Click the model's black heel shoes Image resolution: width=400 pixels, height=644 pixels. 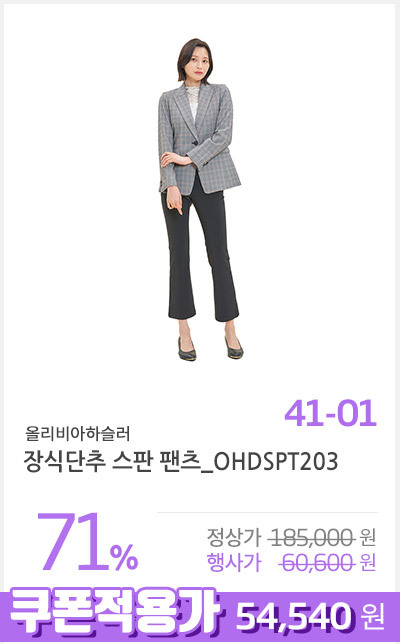[x=210, y=349]
